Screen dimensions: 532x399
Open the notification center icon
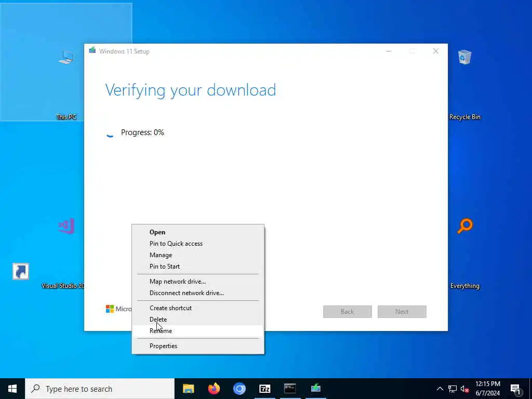tap(515, 389)
